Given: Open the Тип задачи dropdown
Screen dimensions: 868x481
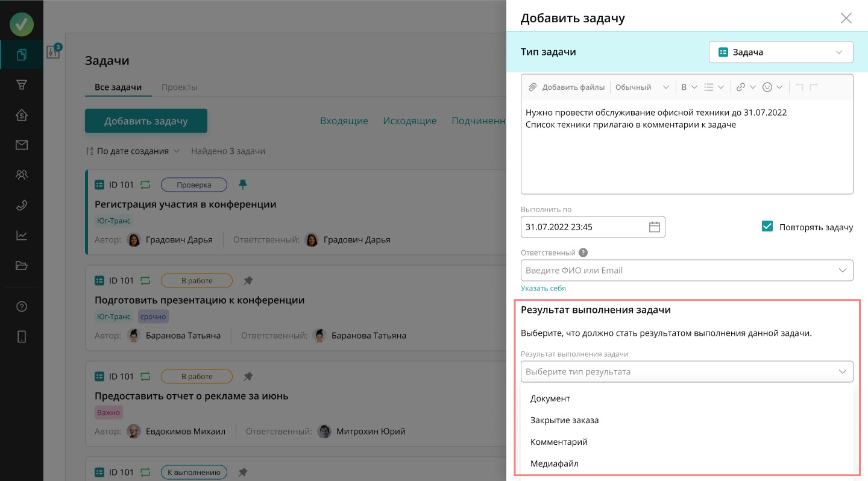Looking at the screenshot, I should 781,52.
